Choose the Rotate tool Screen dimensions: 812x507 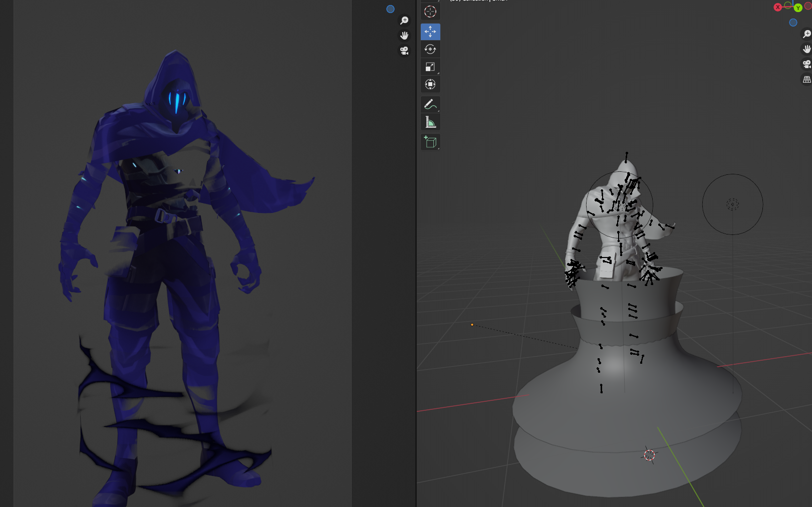pyautogui.click(x=430, y=49)
